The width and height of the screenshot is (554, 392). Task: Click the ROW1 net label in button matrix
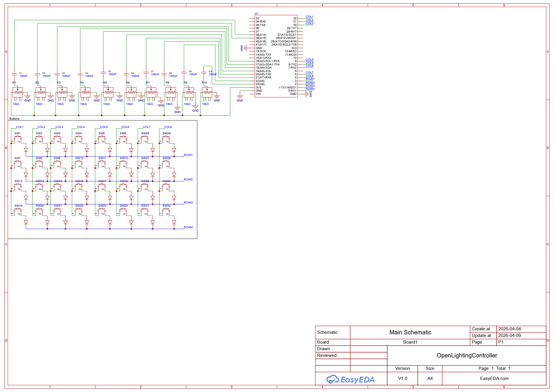188,155
